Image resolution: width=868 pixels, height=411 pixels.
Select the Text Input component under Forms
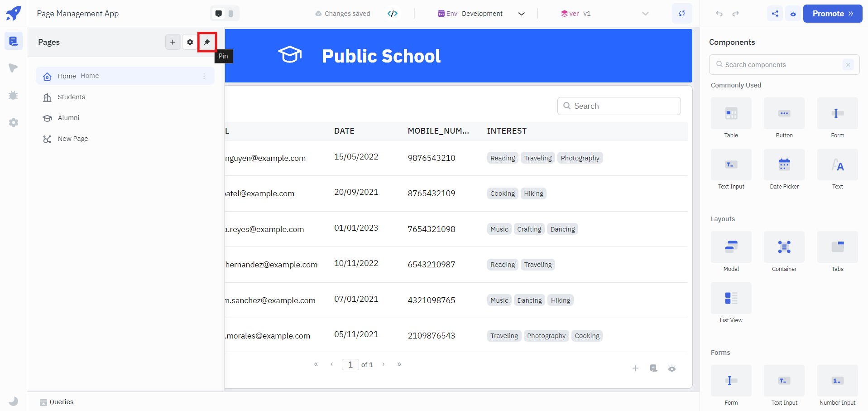click(784, 386)
